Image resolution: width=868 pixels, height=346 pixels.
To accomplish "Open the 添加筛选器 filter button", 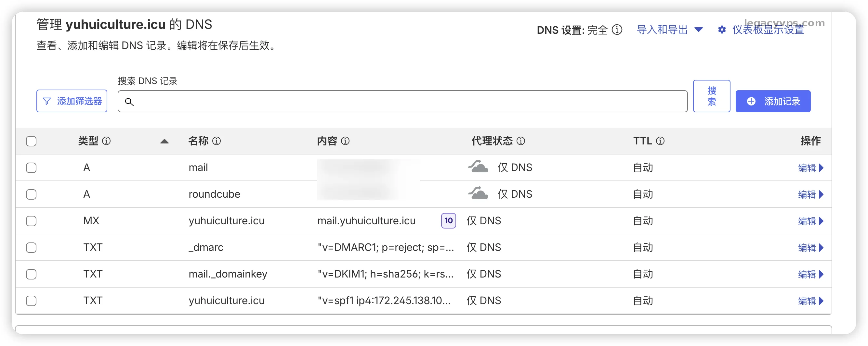I will pos(72,101).
